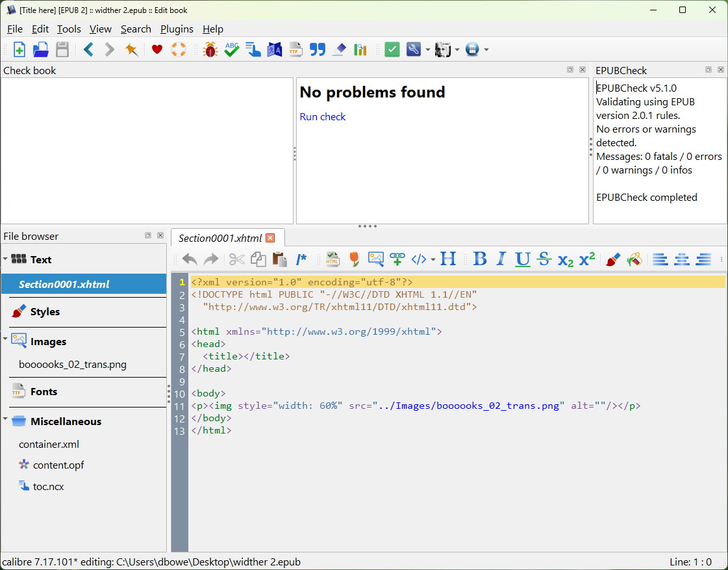Click the red heart donate icon
This screenshot has height=570, width=728.
(157, 49)
